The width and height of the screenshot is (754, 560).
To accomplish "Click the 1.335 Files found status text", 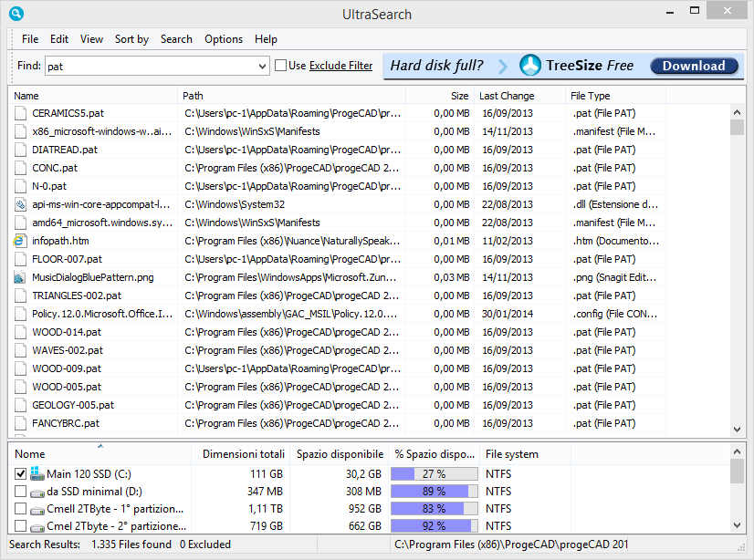I will click(131, 544).
